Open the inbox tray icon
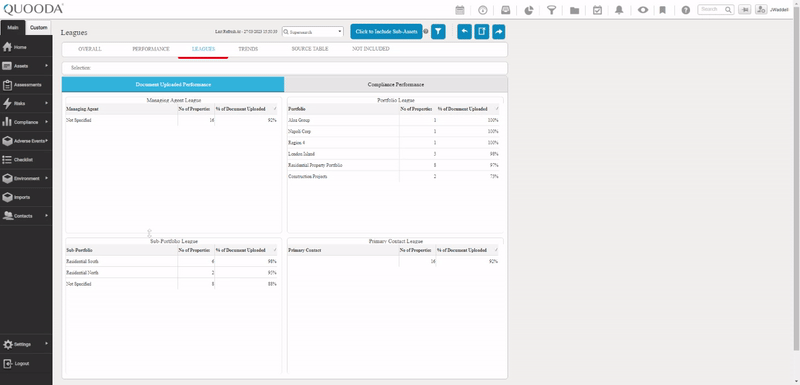The width and height of the screenshot is (800, 385). (506, 10)
